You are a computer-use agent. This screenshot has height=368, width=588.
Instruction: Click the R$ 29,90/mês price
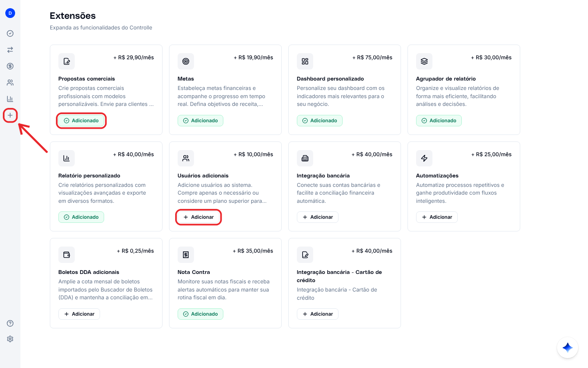[134, 58]
